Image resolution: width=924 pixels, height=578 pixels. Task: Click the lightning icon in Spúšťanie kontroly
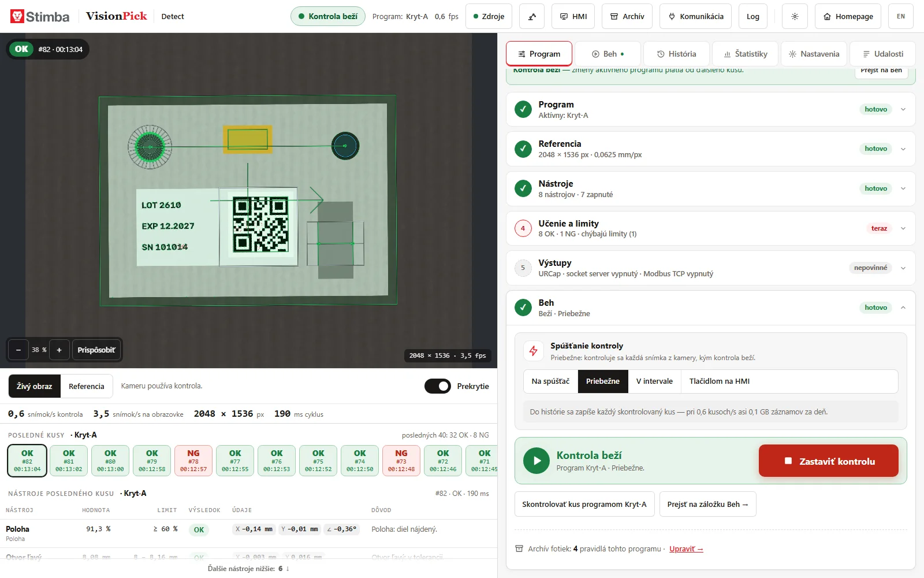point(534,351)
